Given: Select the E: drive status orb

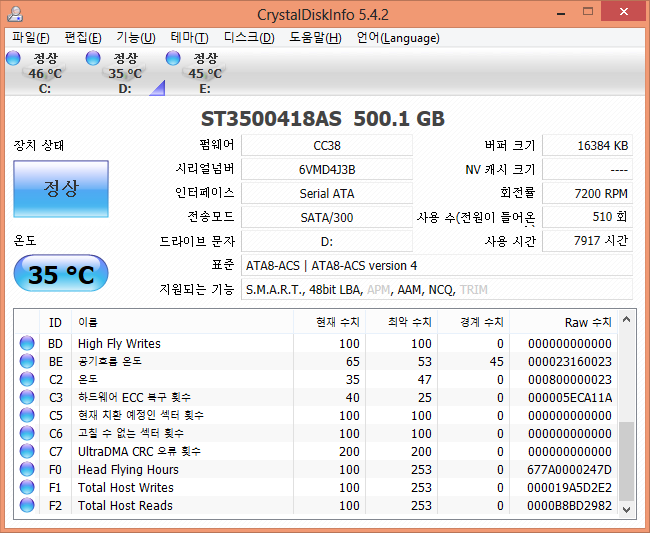Looking at the screenshot, I should [173, 58].
